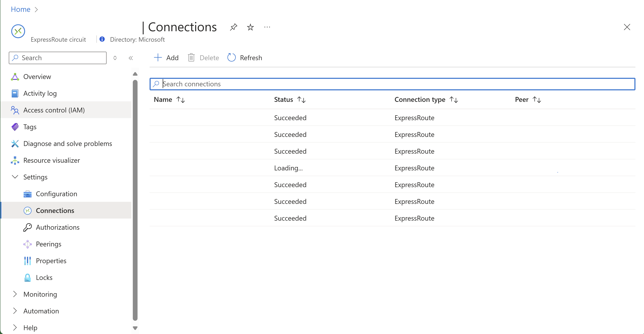Go to the Activity log page
Viewport: 644px width, 334px height.
pyautogui.click(x=40, y=93)
